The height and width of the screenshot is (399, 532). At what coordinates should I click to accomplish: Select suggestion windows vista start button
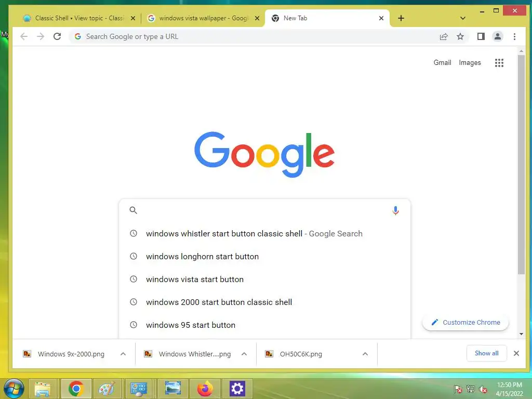(264, 279)
